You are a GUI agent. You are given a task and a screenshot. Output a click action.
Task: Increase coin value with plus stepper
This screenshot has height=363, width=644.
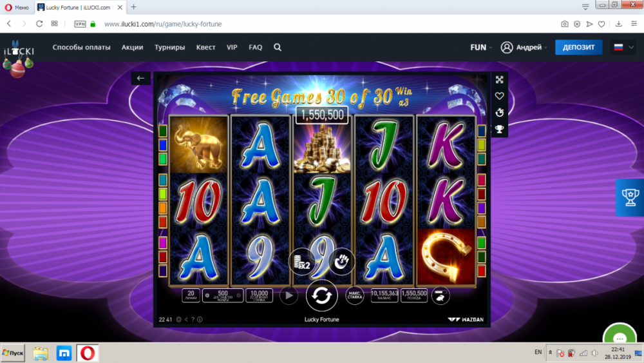pos(239,295)
